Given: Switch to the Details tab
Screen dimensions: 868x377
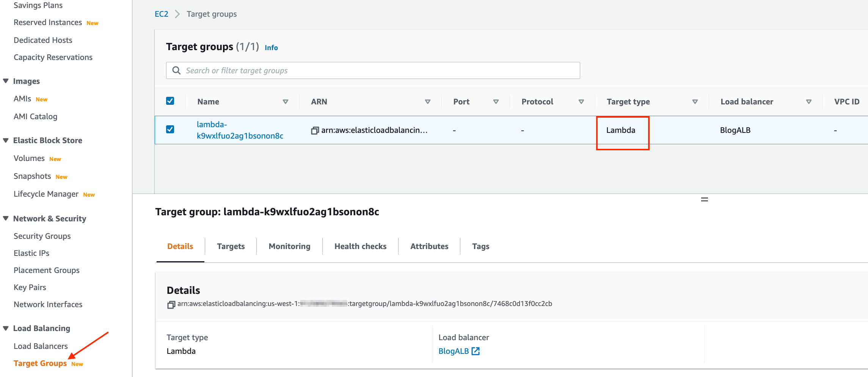Looking at the screenshot, I should point(180,246).
